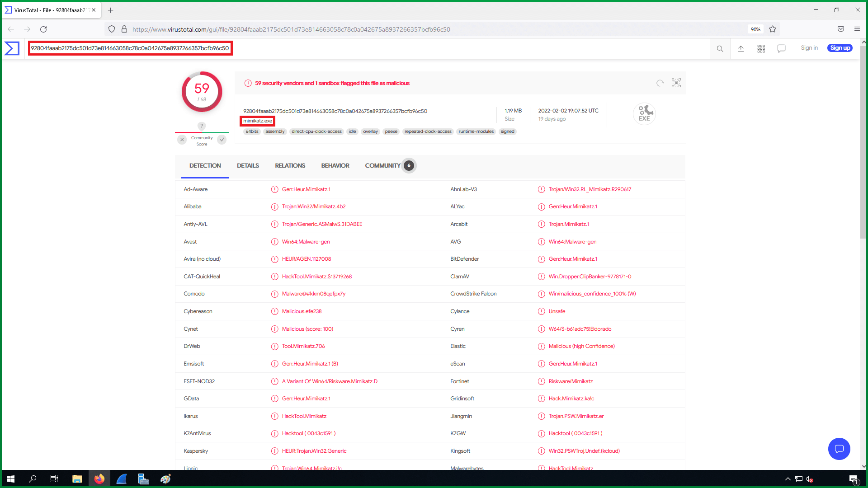The width and height of the screenshot is (868, 488).
Task: Bookmark page with star icon
Action: point(773,29)
